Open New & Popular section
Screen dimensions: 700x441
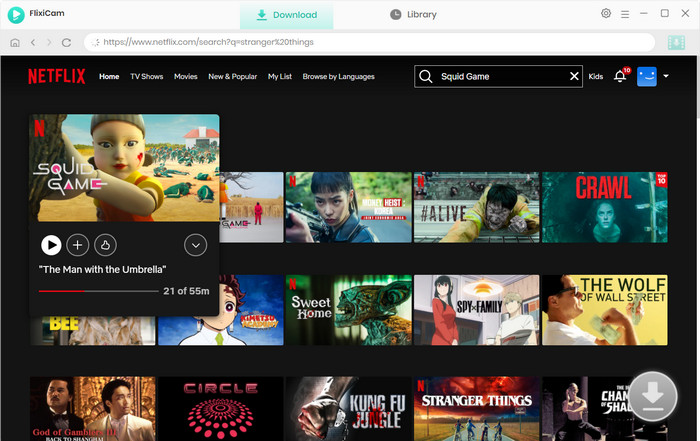[x=233, y=76]
